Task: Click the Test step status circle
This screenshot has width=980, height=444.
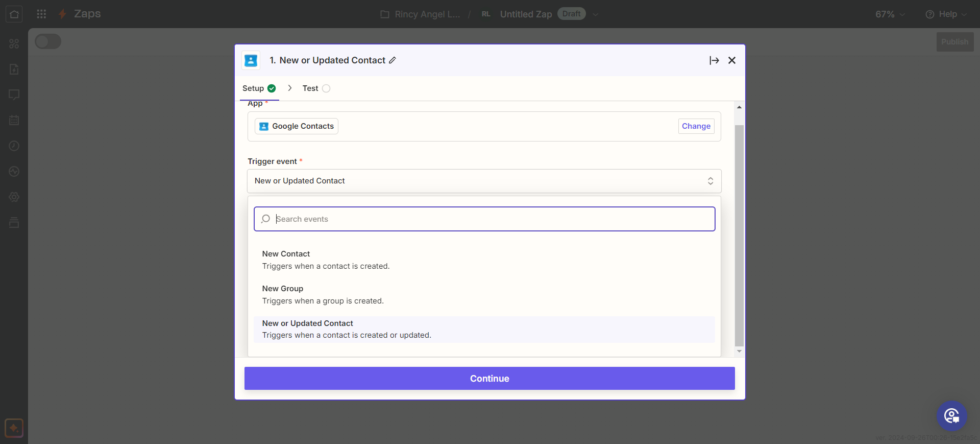Action: (326, 88)
